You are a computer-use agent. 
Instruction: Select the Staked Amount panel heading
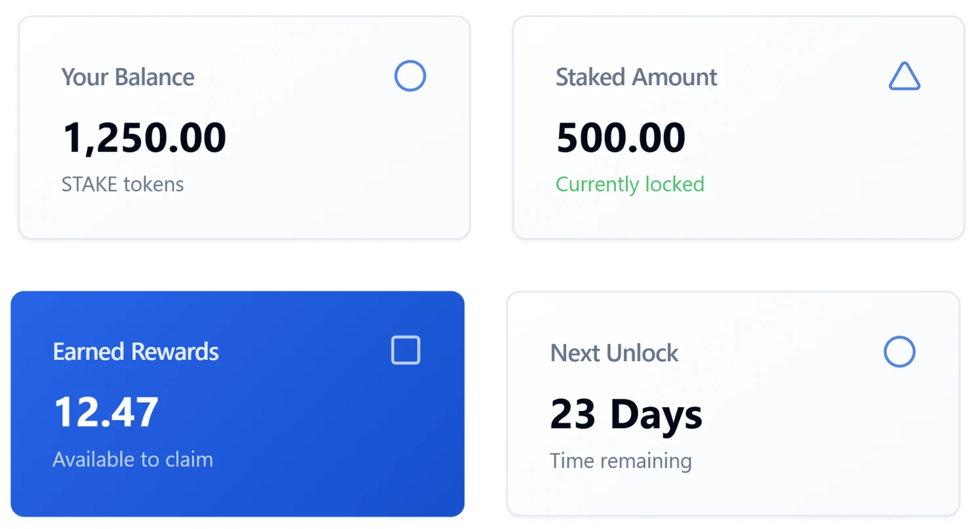636,77
